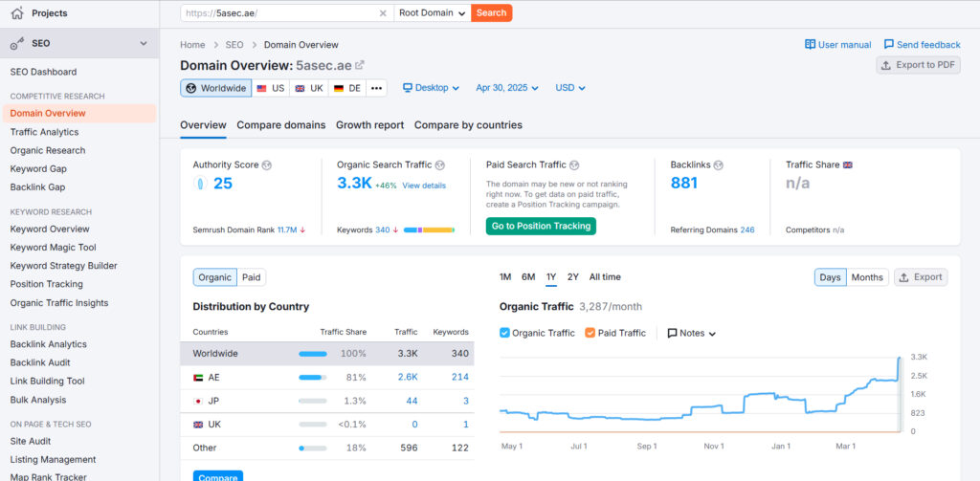This screenshot has height=481, width=980.
Task: Select the Worldwide database button
Action: click(x=216, y=88)
